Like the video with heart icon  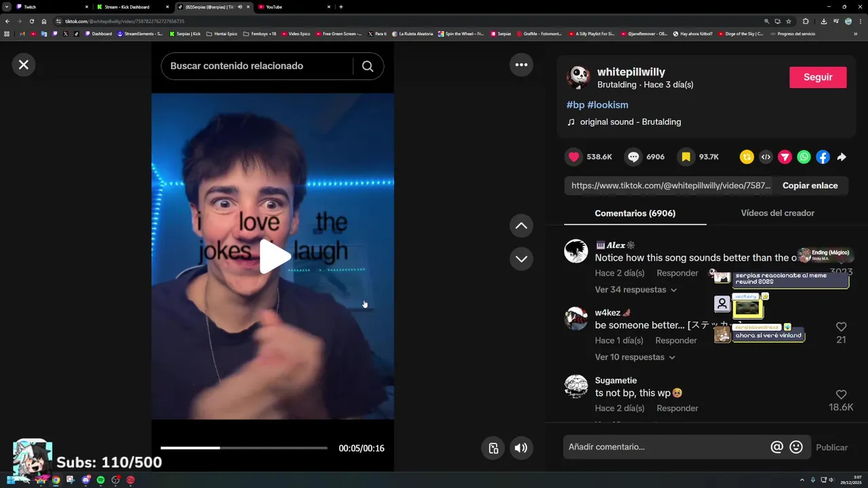pyautogui.click(x=574, y=157)
